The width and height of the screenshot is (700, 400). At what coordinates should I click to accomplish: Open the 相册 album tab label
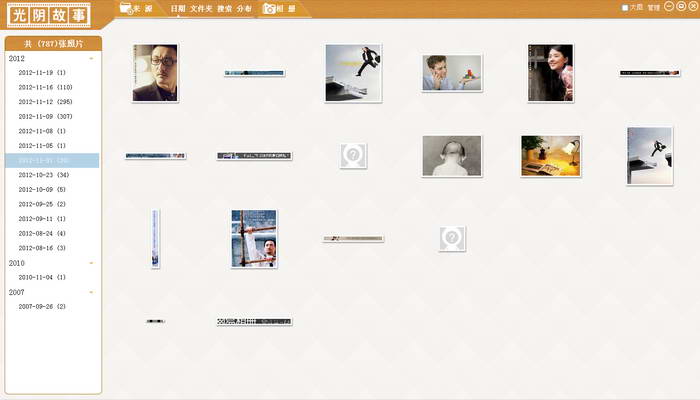[x=286, y=8]
